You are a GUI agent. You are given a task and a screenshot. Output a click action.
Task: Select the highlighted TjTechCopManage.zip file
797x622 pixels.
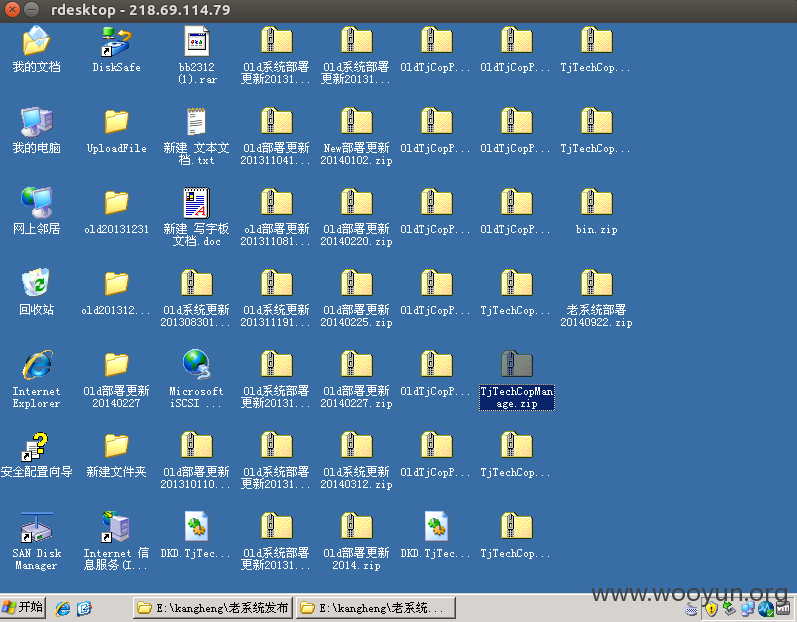pyautogui.click(x=517, y=379)
